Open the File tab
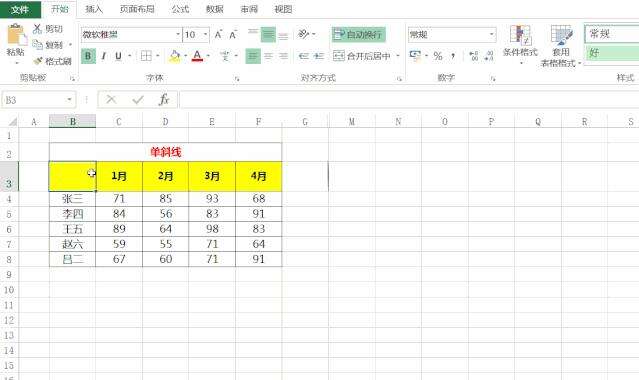This screenshot has height=380, width=639. [x=20, y=9]
